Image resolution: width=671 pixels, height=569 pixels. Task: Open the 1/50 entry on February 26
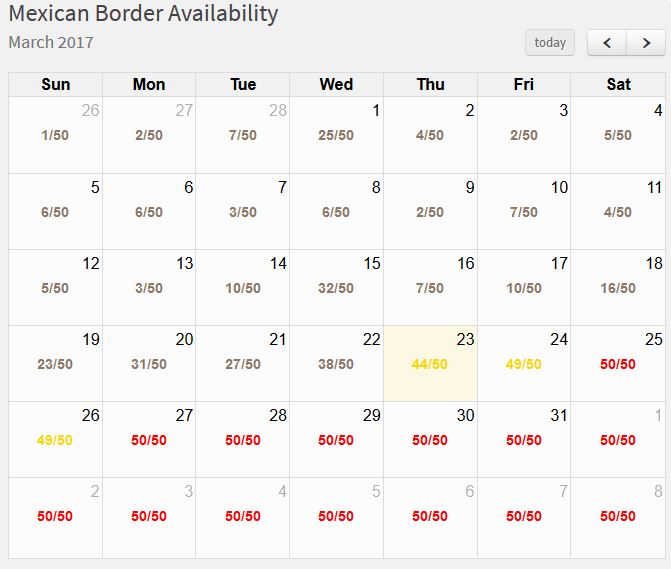tap(55, 135)
